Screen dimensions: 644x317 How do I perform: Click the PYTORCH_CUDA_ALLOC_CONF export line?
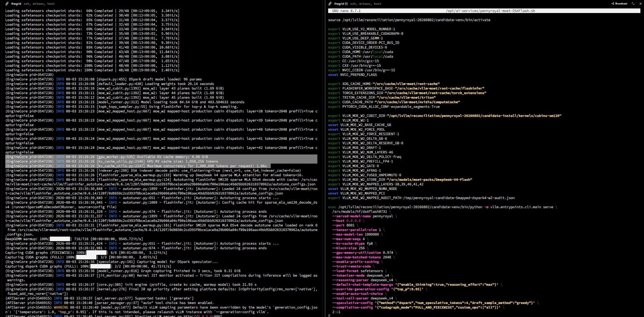click(x=384, y=107)
